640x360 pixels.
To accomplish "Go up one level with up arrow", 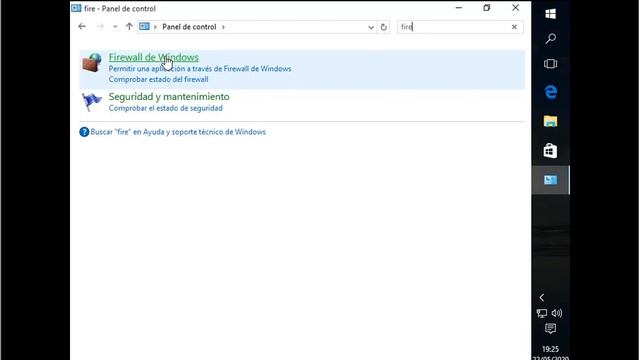I will click(129, 27).
